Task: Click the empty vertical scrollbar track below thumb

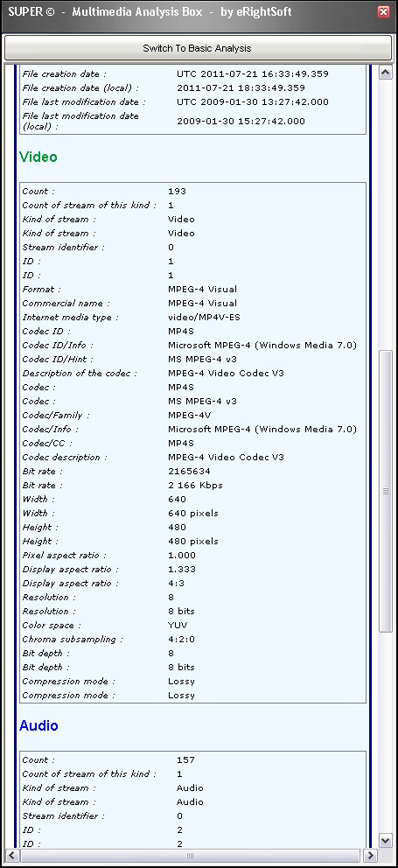Action: pos(386,731)
